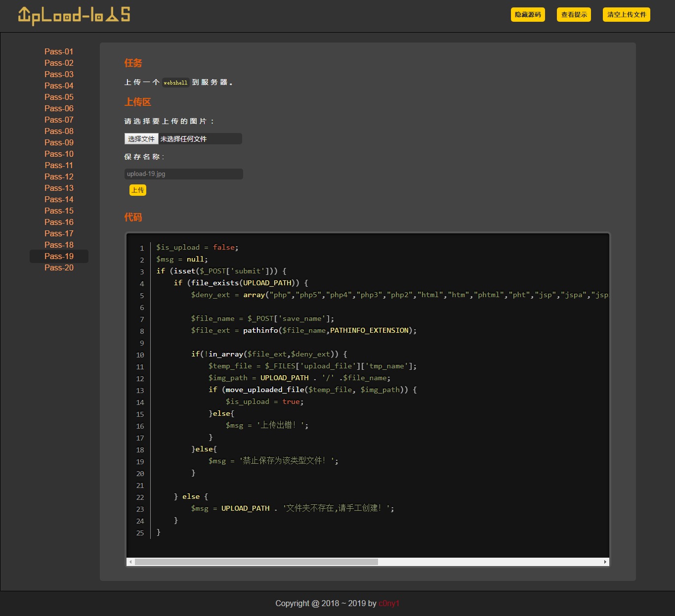This screenshot has width=675, height=616.
Task: Click the webshell highlighted text in task description
Action: pyautogui.click(x=175, y=83)
